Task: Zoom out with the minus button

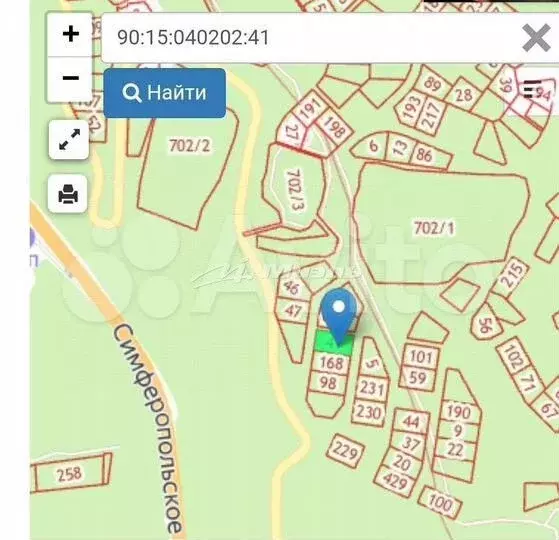Action: click(70, 78)
